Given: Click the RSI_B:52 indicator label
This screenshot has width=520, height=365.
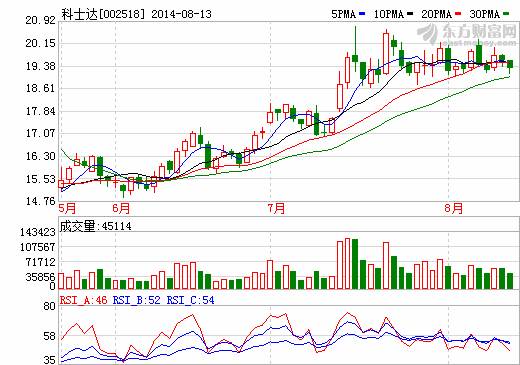Looking at the screenshot, I should point(137,300).
